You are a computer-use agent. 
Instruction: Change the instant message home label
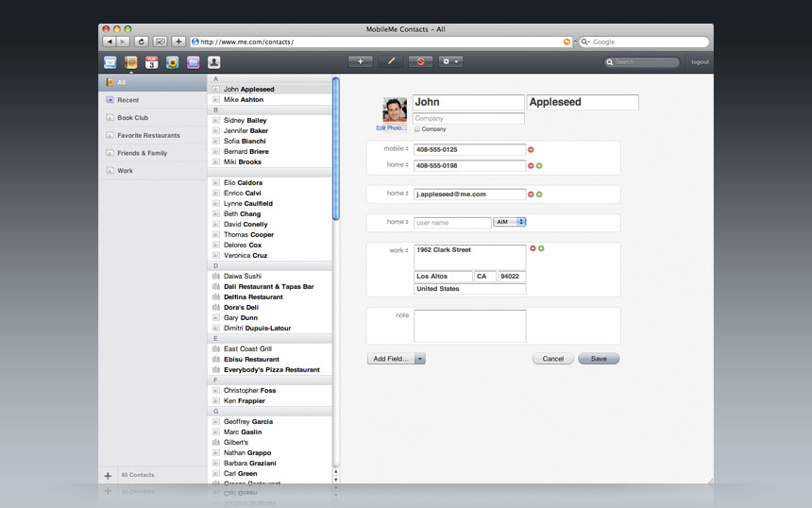tap(398, 222)
